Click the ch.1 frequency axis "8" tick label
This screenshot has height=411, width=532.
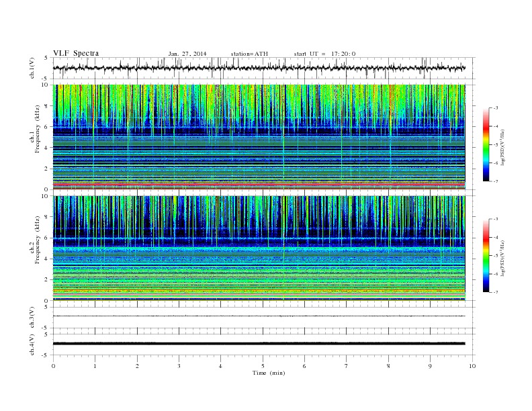(x=46, y=106)
